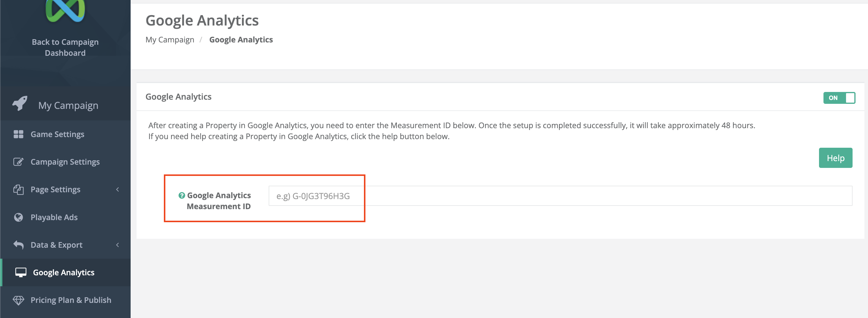Click the logo at top of sidebar

click(x=65, y=10)
